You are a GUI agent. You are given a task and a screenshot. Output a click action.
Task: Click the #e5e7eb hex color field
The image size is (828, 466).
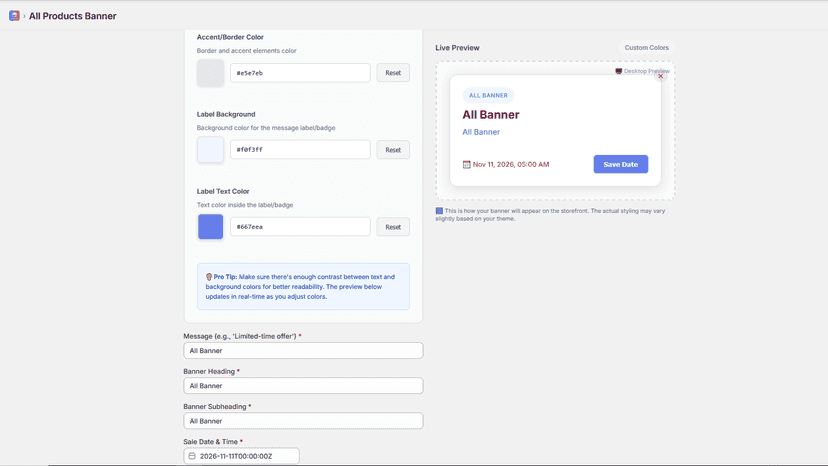[x=300, y=73]
